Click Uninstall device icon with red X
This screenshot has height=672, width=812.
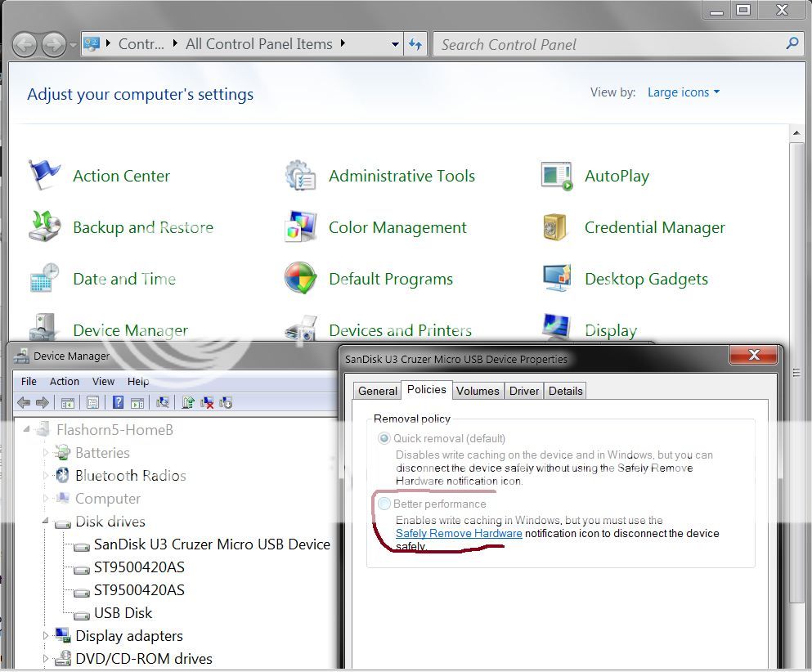207,402
